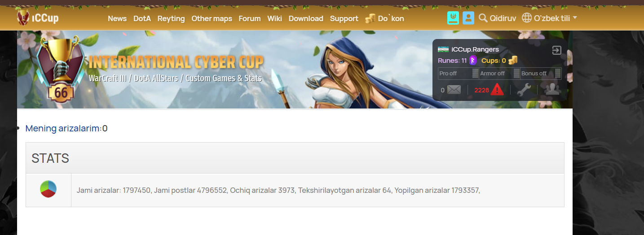Open settings via the wrench icon
The height and width of the screenshot is (235, 644).
tap(524, 90)
